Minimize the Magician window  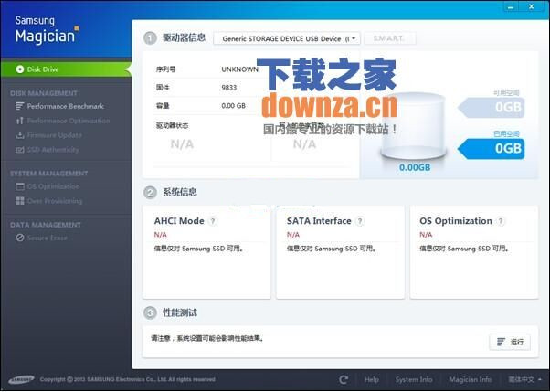point(512,6)
